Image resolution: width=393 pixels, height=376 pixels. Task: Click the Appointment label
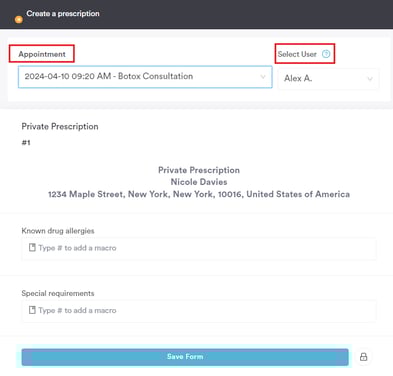tap(42, 54)
